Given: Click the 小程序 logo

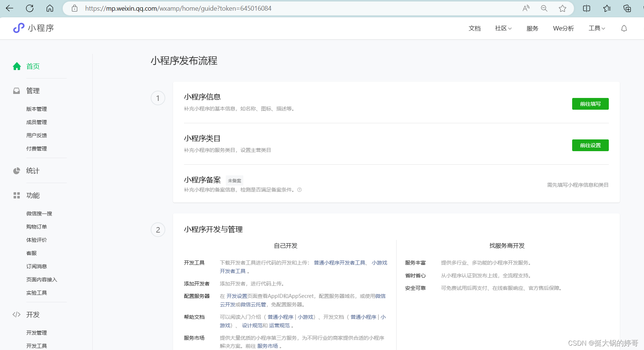Looking at the screenshot, I should pos(33,28).
